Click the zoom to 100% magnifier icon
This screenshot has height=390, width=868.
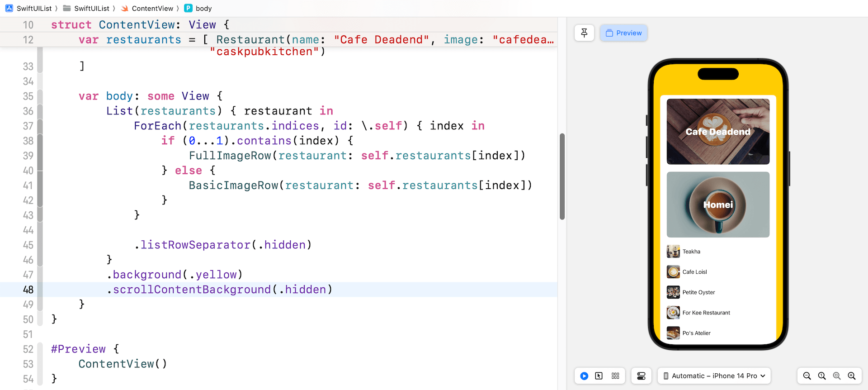coord(822,376)
